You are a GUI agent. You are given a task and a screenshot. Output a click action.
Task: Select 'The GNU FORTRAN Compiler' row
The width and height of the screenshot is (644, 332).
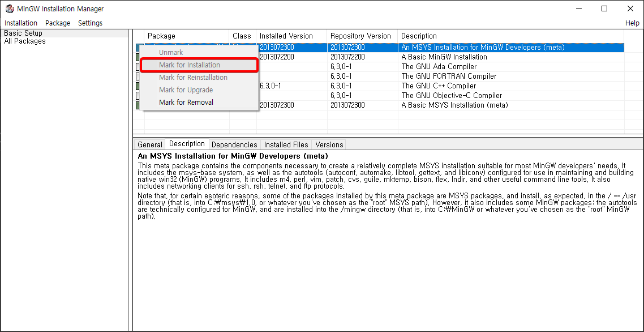pos(449,76)
